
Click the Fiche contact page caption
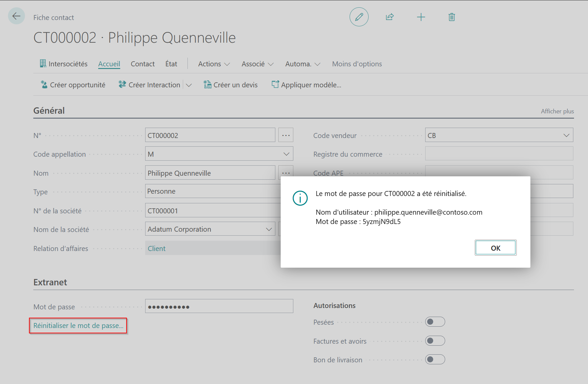pos(54,18)
